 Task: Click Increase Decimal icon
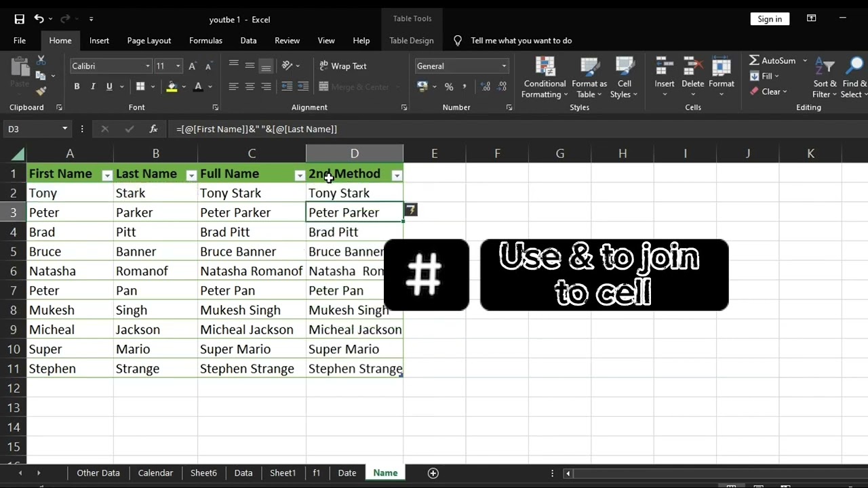click(486, 87)
